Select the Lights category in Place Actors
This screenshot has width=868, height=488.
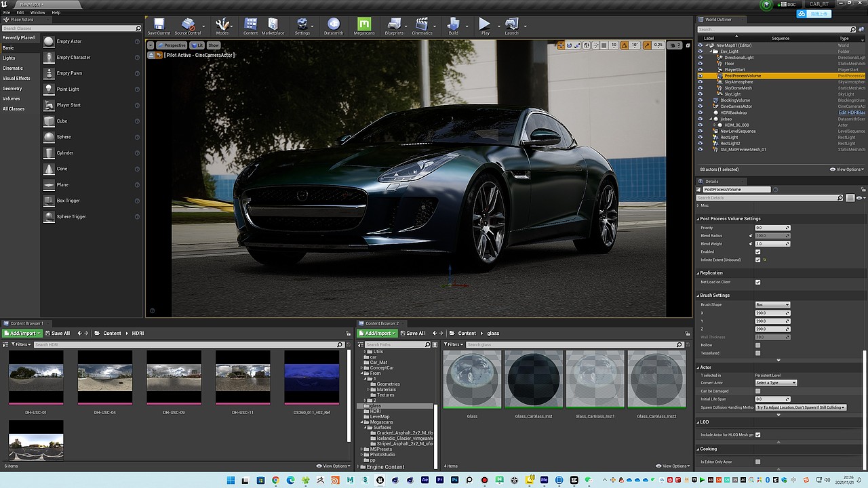(9, 58)
